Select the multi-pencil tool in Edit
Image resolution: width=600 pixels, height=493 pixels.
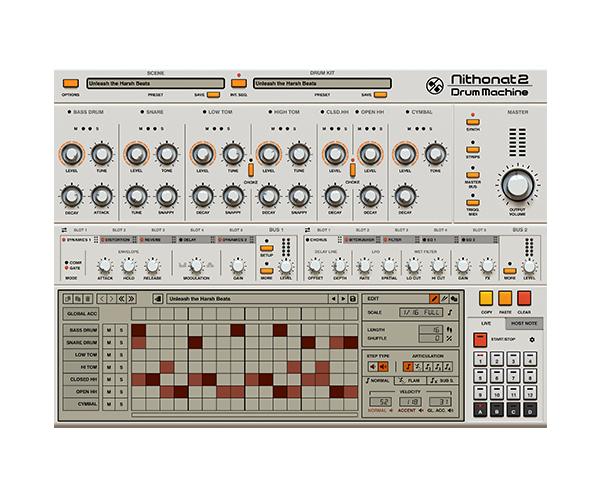coord(444,298)
